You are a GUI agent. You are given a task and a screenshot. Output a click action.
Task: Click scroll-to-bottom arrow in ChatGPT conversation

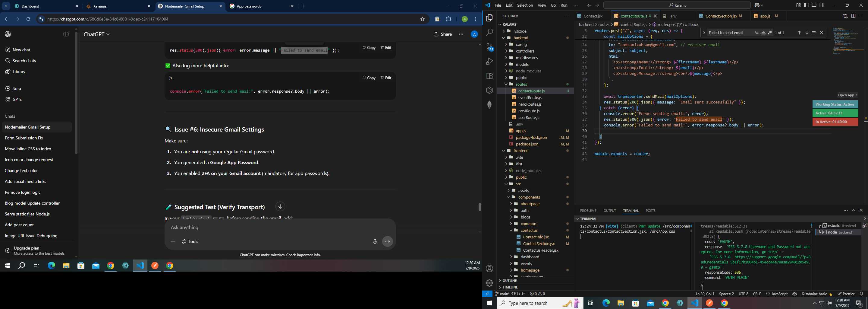(280, 206)
